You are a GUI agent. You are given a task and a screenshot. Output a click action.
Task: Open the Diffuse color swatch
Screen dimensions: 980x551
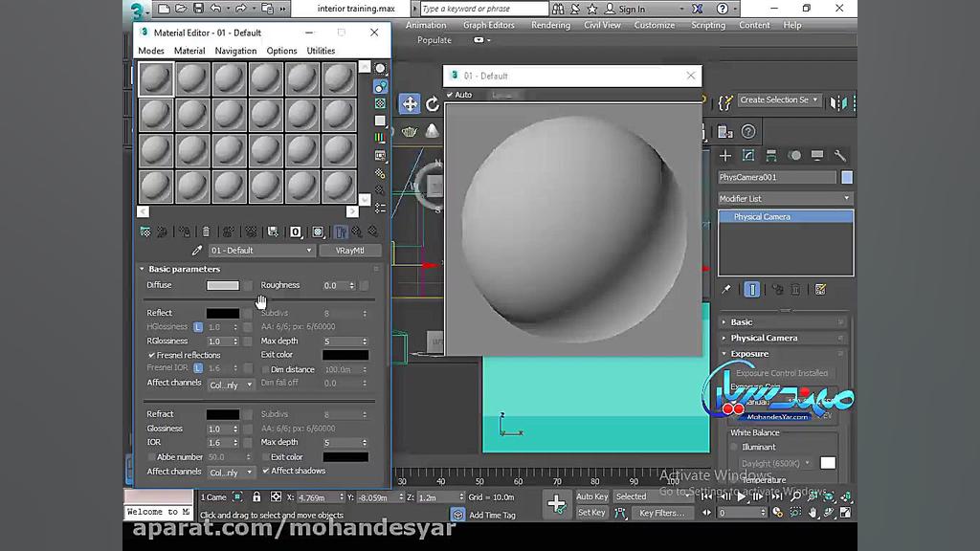click(x=222, y=285)
